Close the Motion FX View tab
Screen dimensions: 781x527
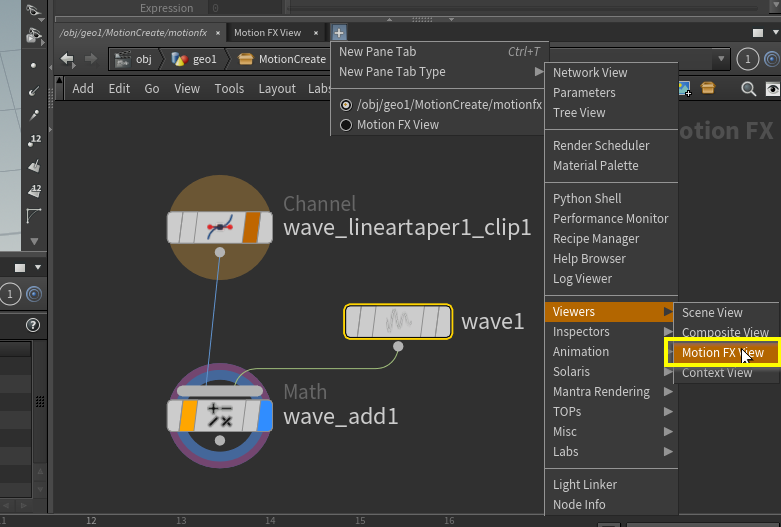point(316,33)
